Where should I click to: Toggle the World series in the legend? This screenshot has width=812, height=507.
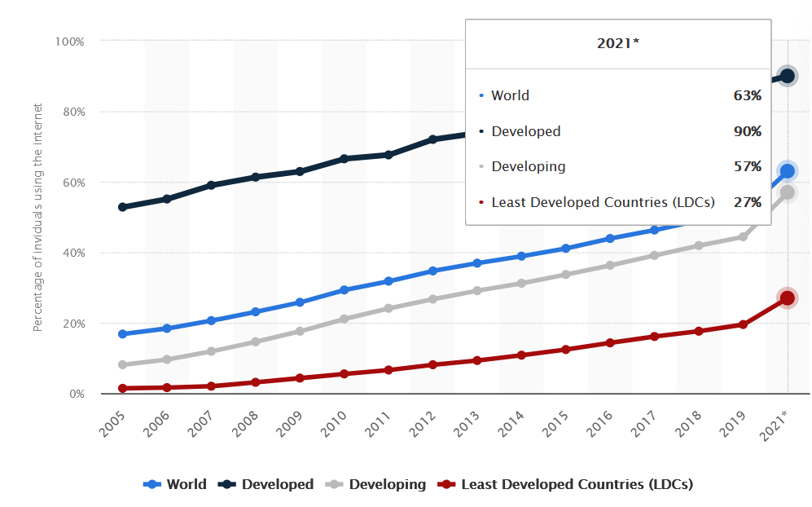[175, 484]
